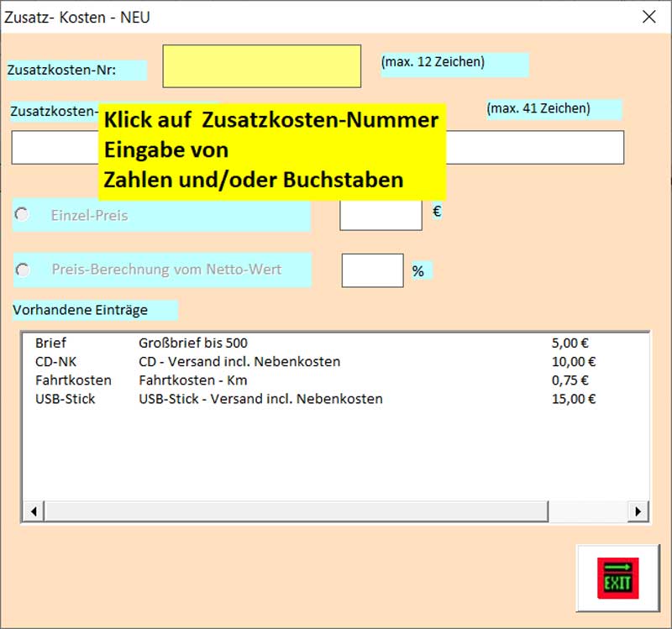The image size is (672, 629).
Task: Click the yellow Zusatzkosten-Nr input field
Action: point(261,66)
